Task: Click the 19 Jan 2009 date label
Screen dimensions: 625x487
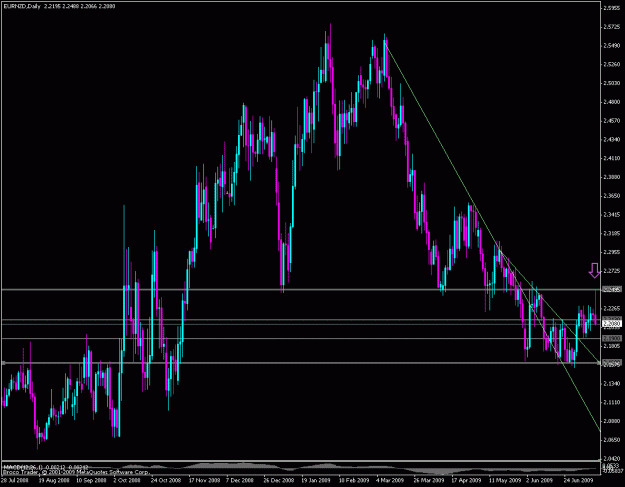Action: click(316, 481)
